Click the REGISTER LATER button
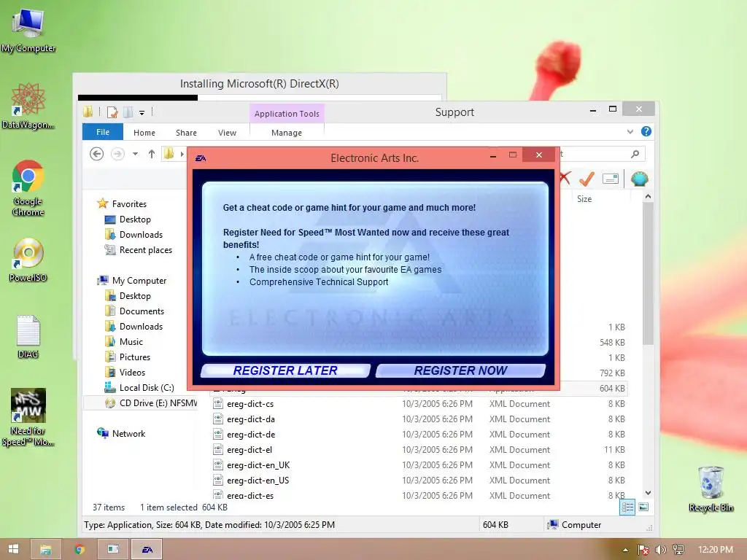The height and width of the screenshot is (560, 747). [x=285, y=370]
